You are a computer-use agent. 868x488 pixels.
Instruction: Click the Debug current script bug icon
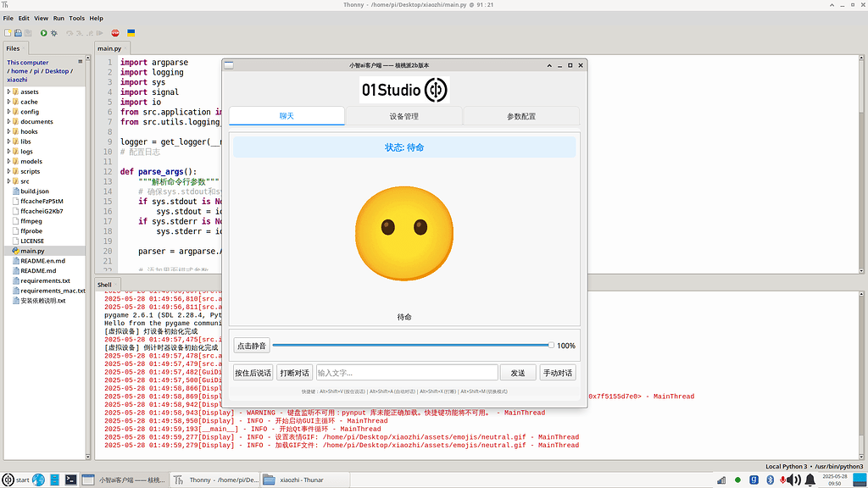click(54, 33)
